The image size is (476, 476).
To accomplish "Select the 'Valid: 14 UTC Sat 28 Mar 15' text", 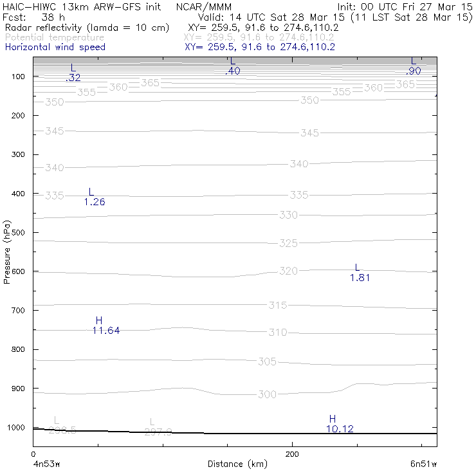I will click(x=271, y=17).
